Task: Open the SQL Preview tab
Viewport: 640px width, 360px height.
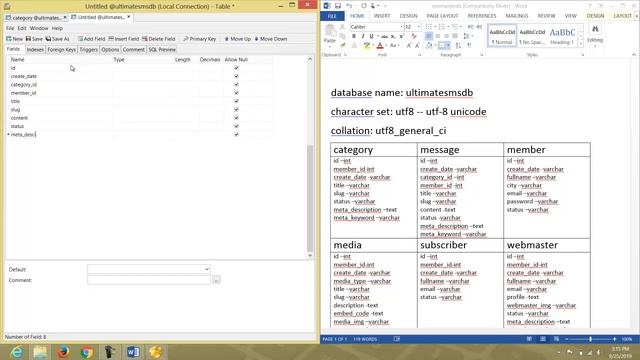Action: tap(162, 49)
